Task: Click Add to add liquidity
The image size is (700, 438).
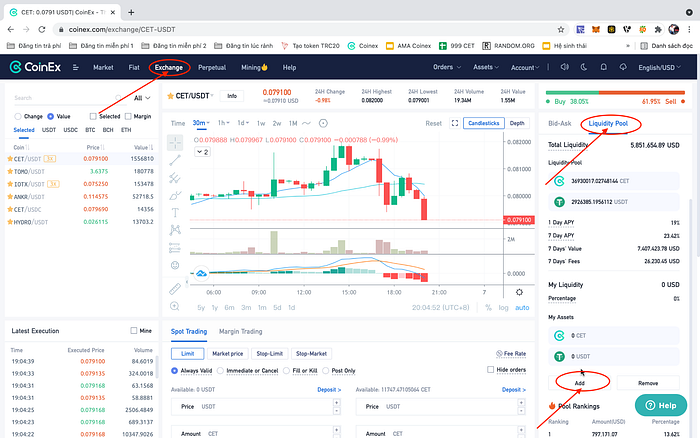Action: coord(579,383)
